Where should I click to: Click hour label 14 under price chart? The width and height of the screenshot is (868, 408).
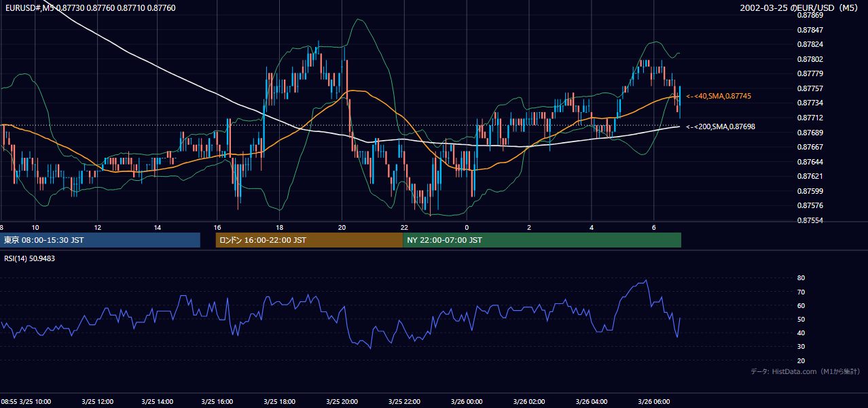[157, 227]
